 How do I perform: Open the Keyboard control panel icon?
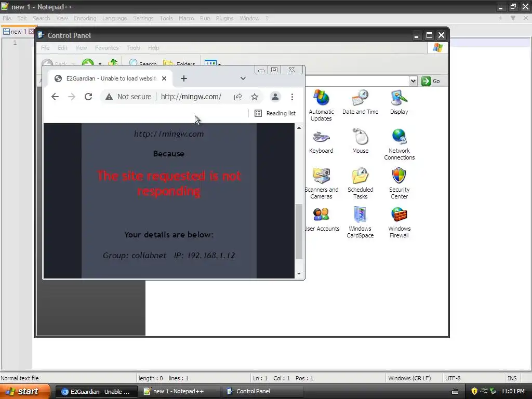pyautogui.click(x=321, y=141)
